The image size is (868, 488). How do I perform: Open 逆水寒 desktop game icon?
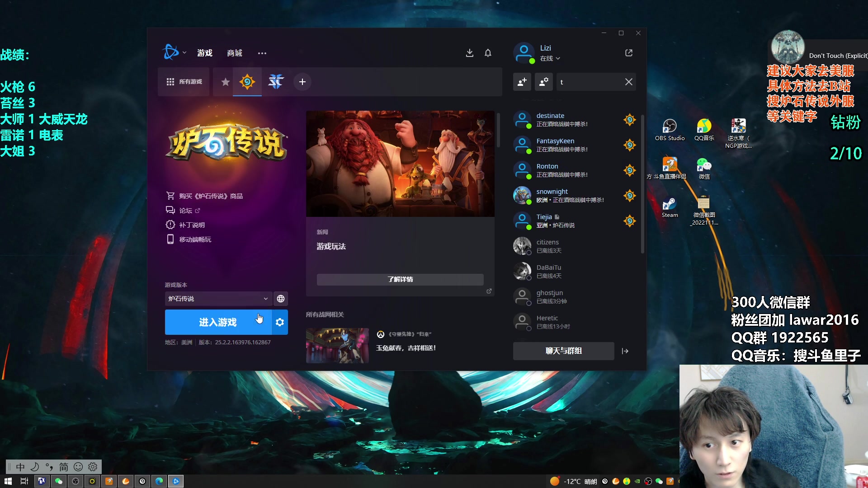[x=738, y=133]
